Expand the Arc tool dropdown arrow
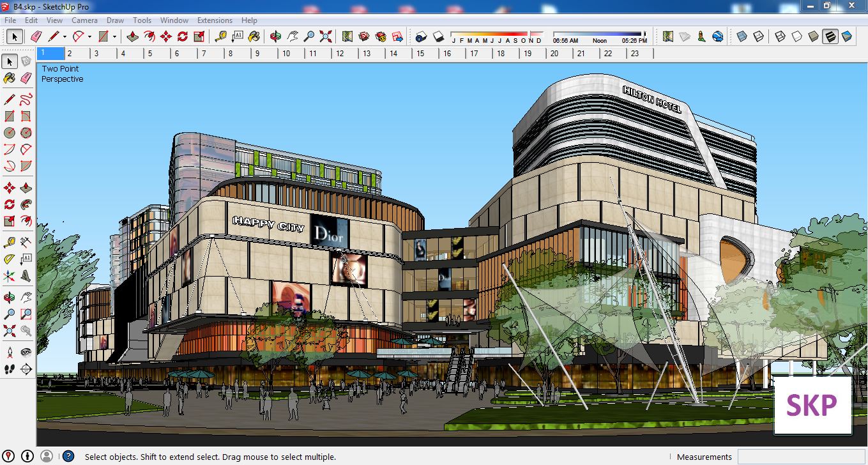868x465 pixels. [89, 37]
